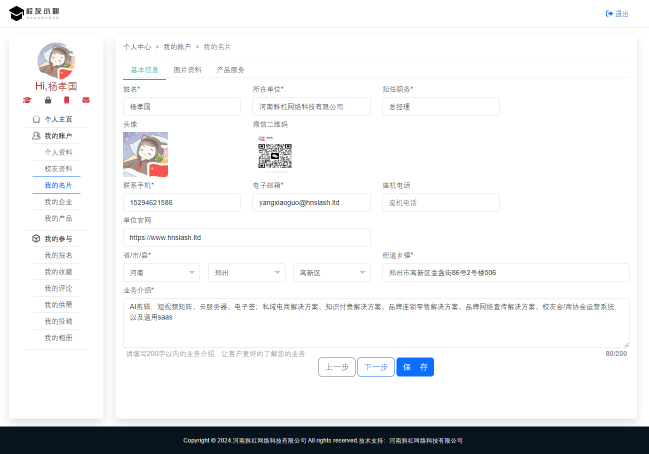Open 我的报名 in sidebar
This screenshot has height=454, width=649.
pos(58,255)
